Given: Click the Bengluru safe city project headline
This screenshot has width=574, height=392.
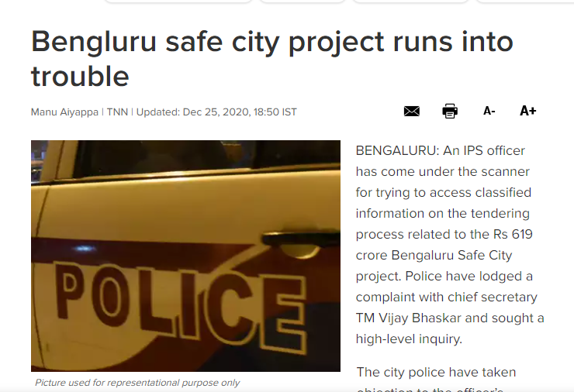Looking at the screenshot, I should [x=272, y=59].
